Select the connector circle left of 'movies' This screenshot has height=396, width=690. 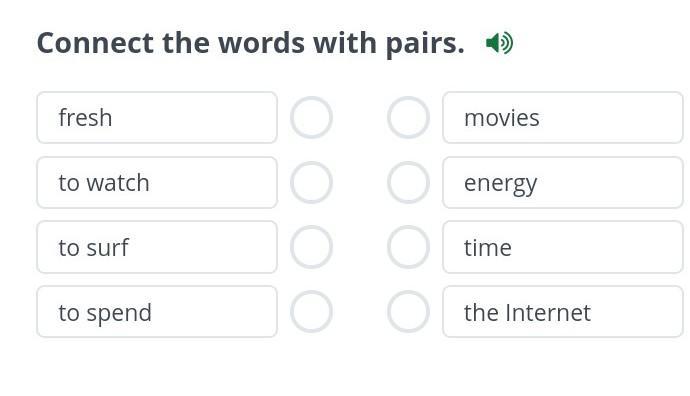(x=408, y=117)
